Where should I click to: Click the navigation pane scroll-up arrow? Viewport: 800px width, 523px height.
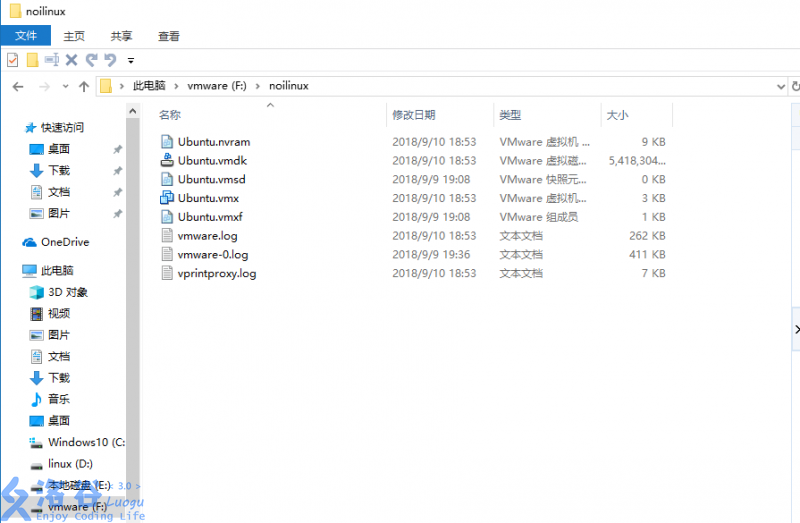[133, 111]
